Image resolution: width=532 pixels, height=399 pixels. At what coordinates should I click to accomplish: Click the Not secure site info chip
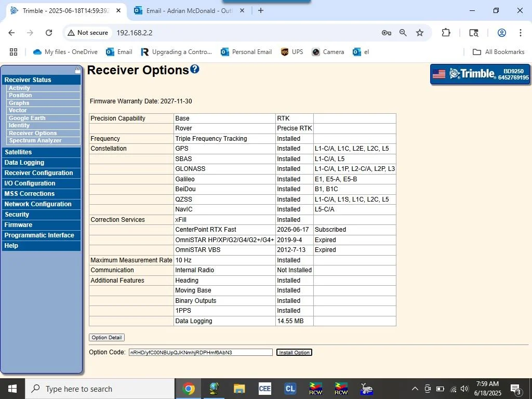[88, 33]
